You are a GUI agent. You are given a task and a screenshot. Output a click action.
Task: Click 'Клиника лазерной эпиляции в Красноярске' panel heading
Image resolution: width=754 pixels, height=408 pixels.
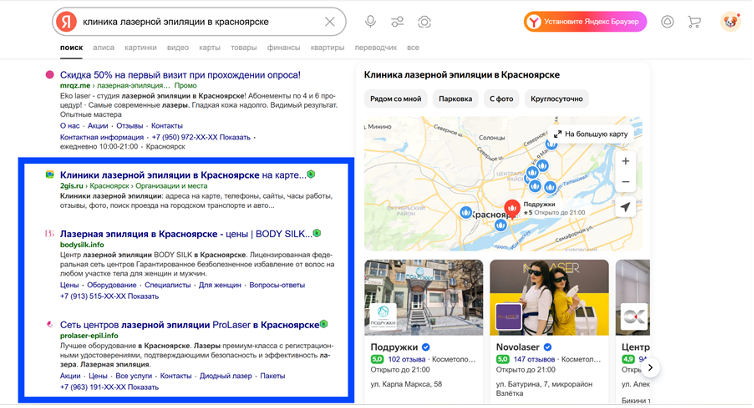click(x=462, y=75)
